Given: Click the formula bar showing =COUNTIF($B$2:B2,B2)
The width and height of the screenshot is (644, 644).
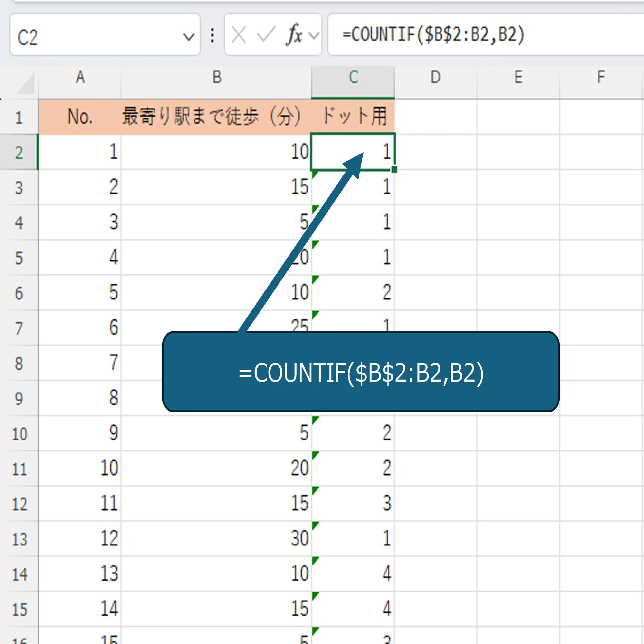Looking at the screenshot, I should tap(486, 35).
